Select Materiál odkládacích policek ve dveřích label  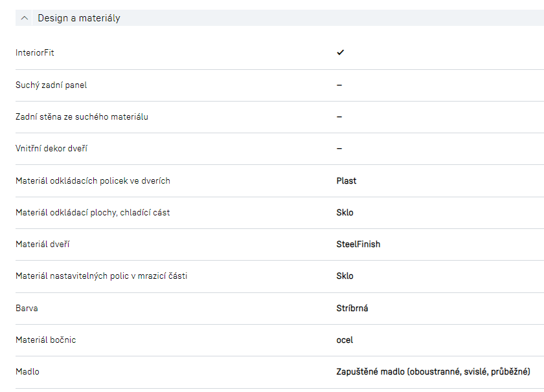(93, 180)
